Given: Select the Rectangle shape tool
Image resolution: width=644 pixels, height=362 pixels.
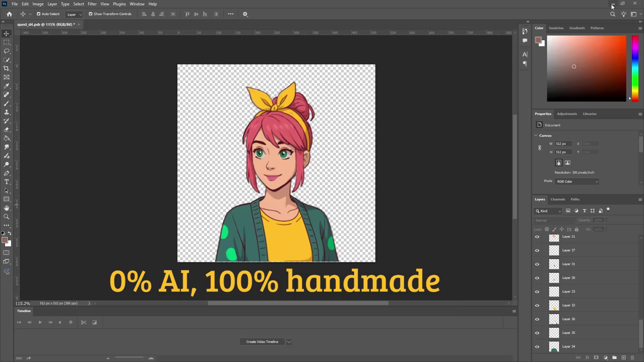Looking at the screenshot, I should point(7,200).
